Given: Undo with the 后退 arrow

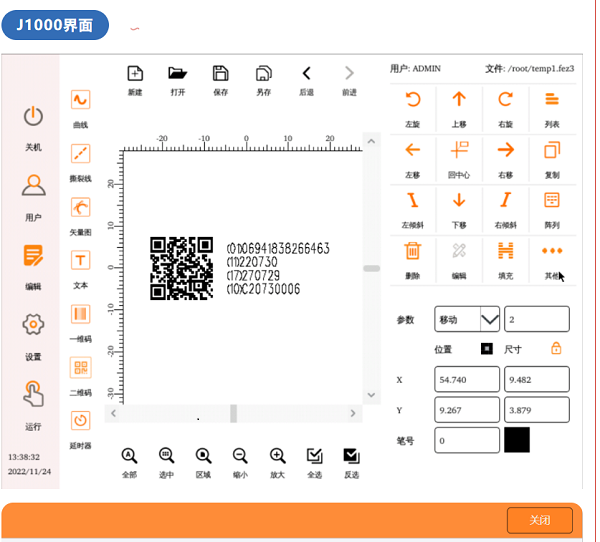Looking at the screenshot, I should point(307,73).
